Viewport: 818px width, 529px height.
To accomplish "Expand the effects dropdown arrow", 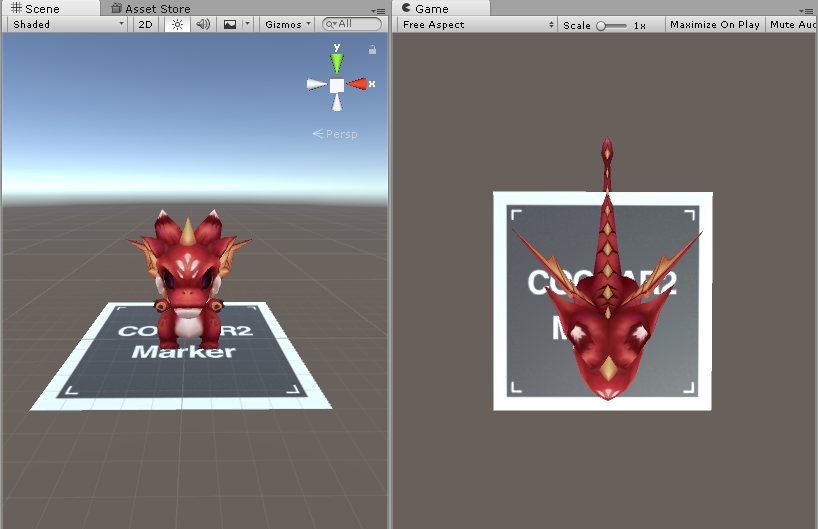I will click(x=248, y=24).
